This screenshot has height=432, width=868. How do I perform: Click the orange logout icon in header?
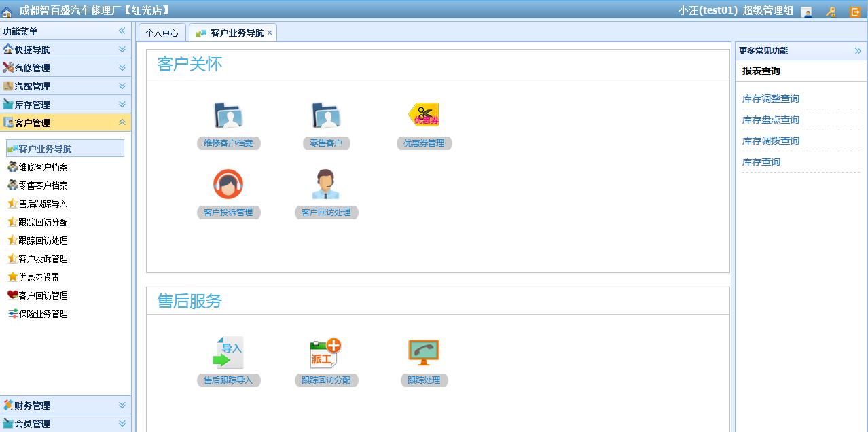pos(855,12)
